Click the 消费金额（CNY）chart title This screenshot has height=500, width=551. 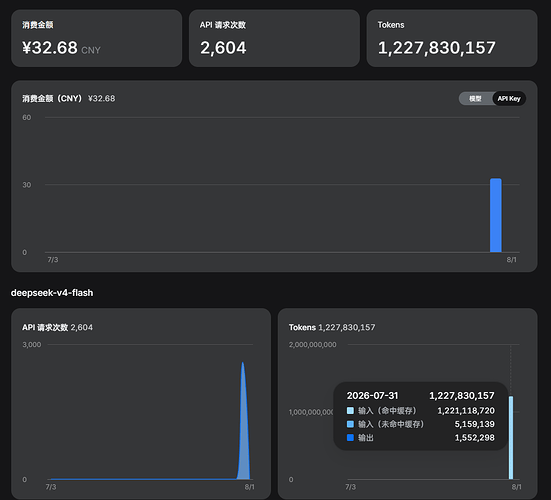pyautogui.click(x=52, y=98)
